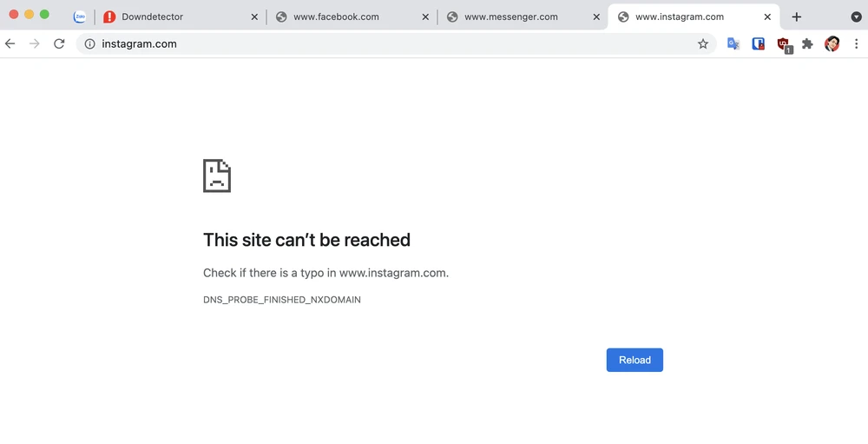This screenshot has height=444, width=868.
Task: Open the pinned Zalo tab
Action: click(80, 17)
